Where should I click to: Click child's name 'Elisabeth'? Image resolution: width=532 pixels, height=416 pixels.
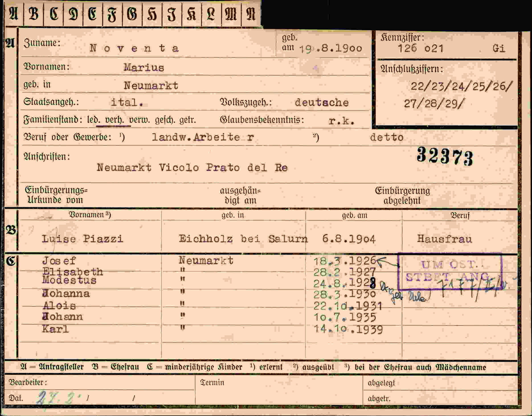pyautogui.click(x=73, y=272)
